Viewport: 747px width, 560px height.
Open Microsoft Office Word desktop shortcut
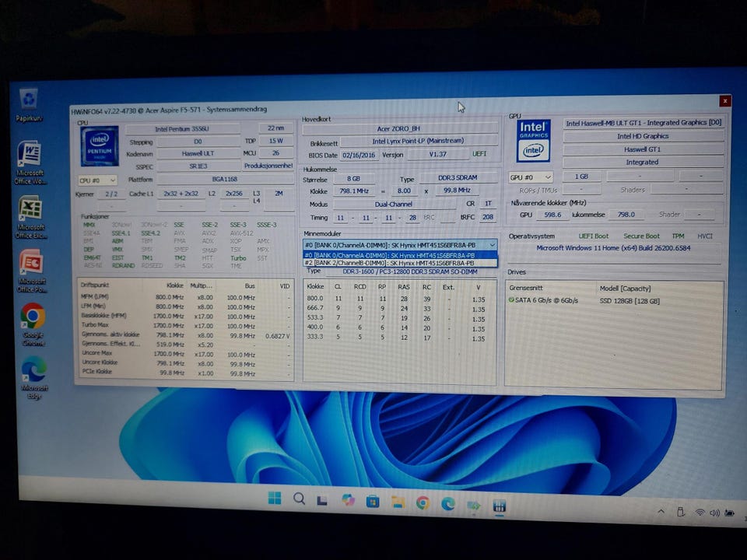point(30,162)
